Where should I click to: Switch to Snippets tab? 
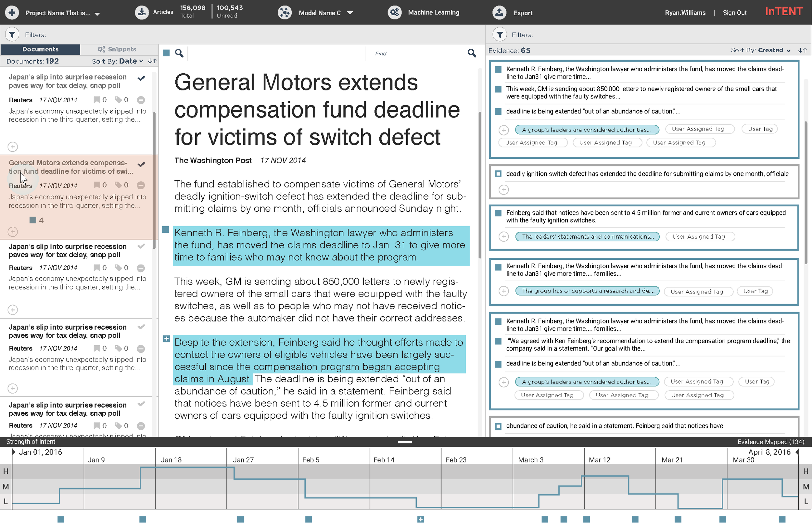(117, 49)
